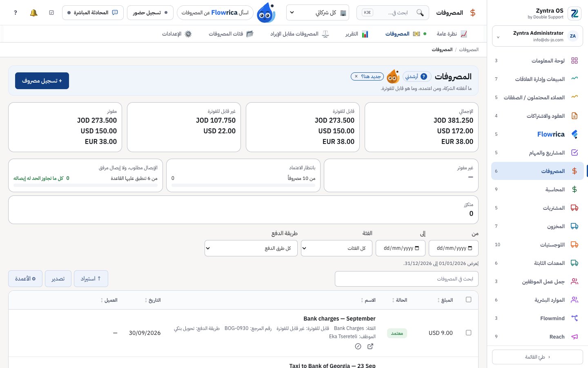This screenshot has height=368, width=588.
Task: Open the الأعمدة columns button
Action: [x=25, y=279]
